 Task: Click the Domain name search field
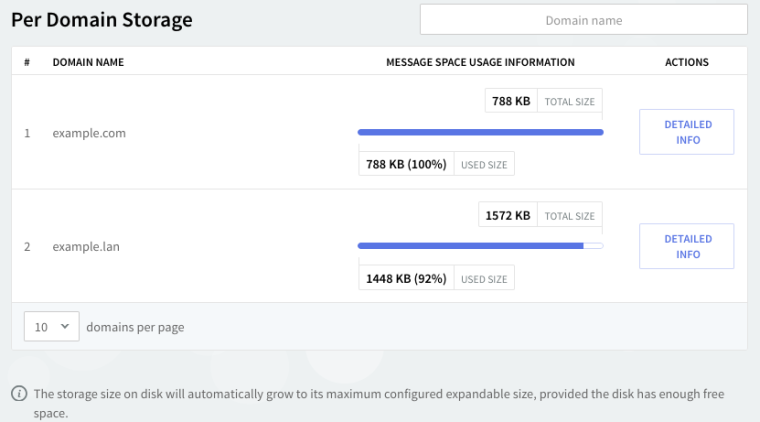point(583,20)
